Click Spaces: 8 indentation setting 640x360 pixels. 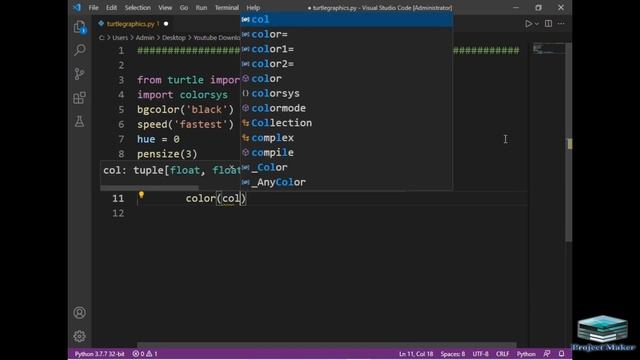[453, 354]
